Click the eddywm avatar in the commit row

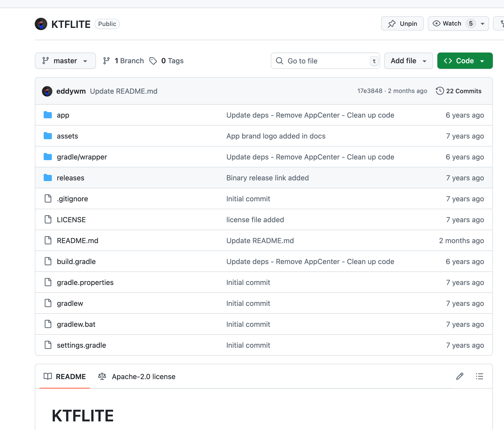point(47,91)
